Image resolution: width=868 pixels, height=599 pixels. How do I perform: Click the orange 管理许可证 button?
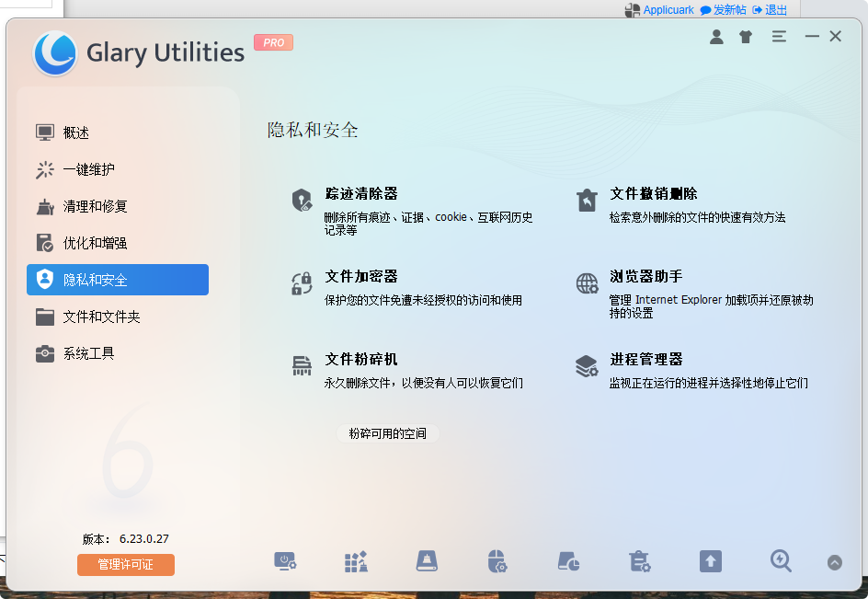pos(125,565)
